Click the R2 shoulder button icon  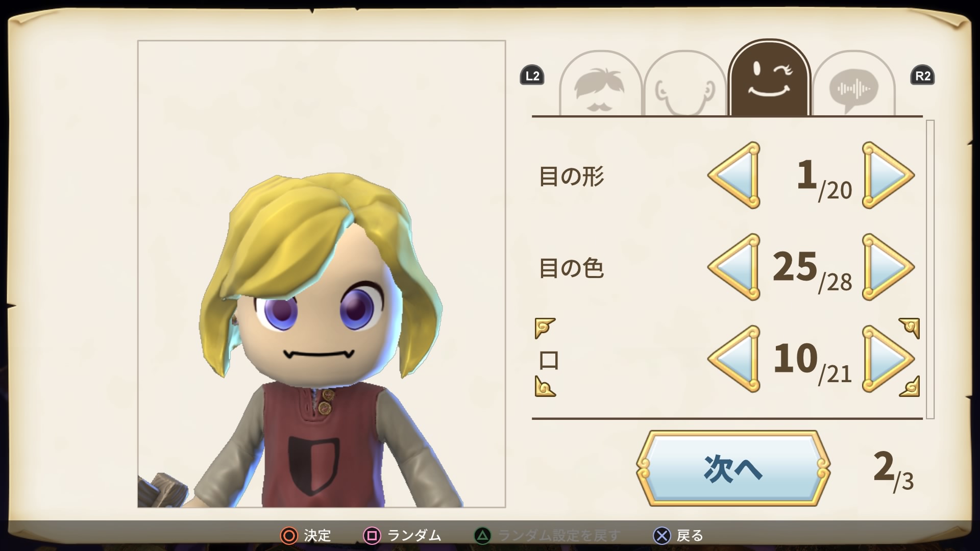click(x=922, y=76)
